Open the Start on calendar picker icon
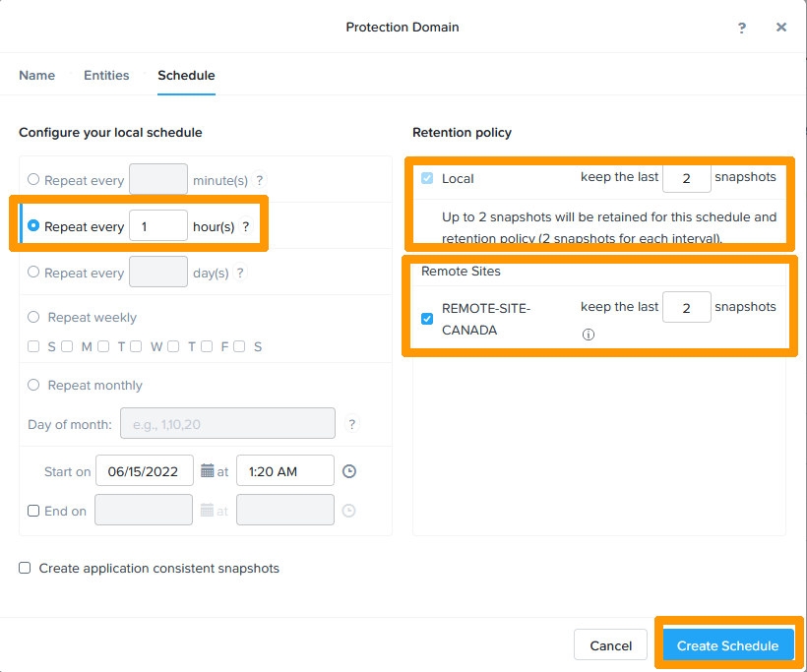807x672 pixels. point(207,471)
